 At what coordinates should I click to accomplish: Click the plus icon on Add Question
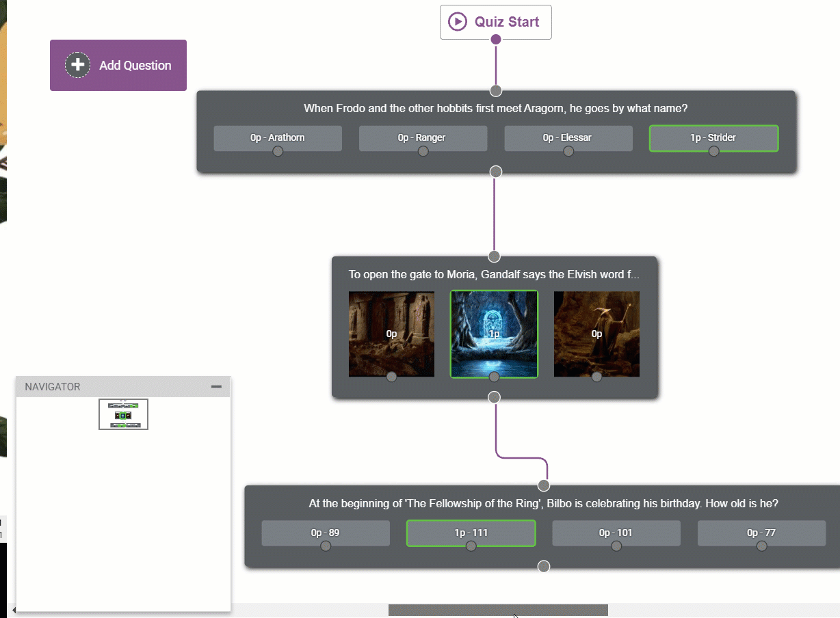click(x=77, y=65)
